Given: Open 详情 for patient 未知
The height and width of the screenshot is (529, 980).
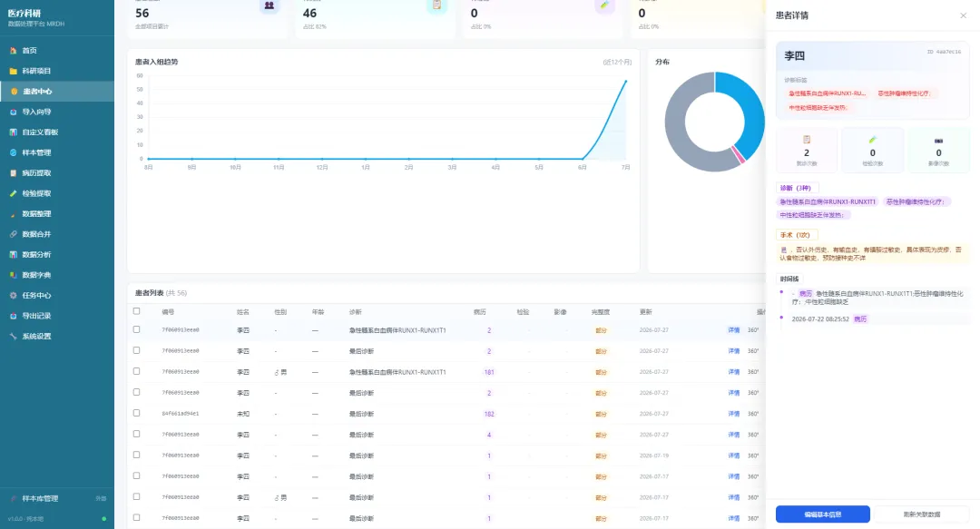Looking at the screenshot, I should coord(734,414).
